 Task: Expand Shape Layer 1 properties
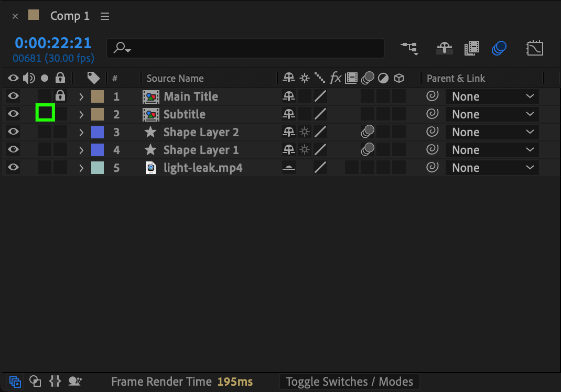pos(81,150)
